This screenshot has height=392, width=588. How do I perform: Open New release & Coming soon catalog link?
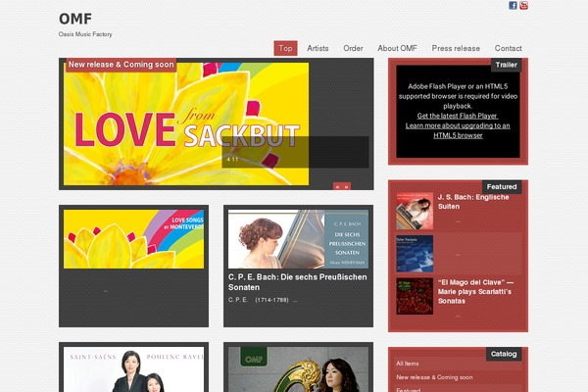(x=434, y=377)
